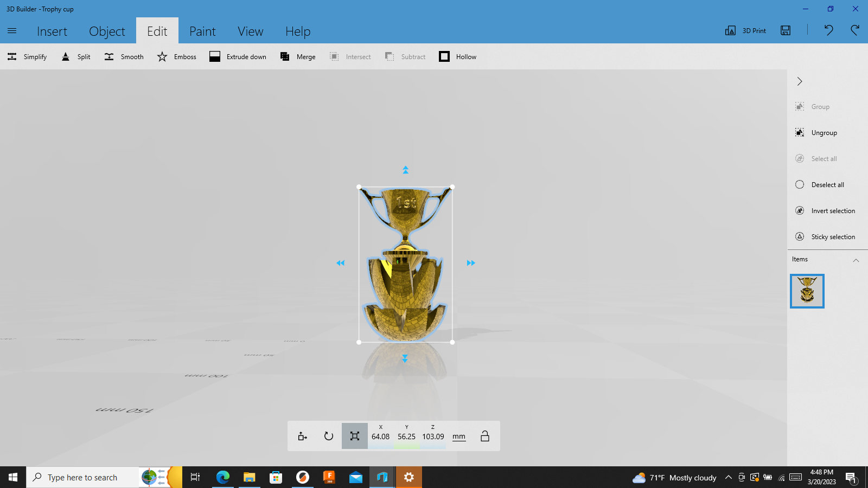
Task: Apply the Smooth tool
Action: 123,56
